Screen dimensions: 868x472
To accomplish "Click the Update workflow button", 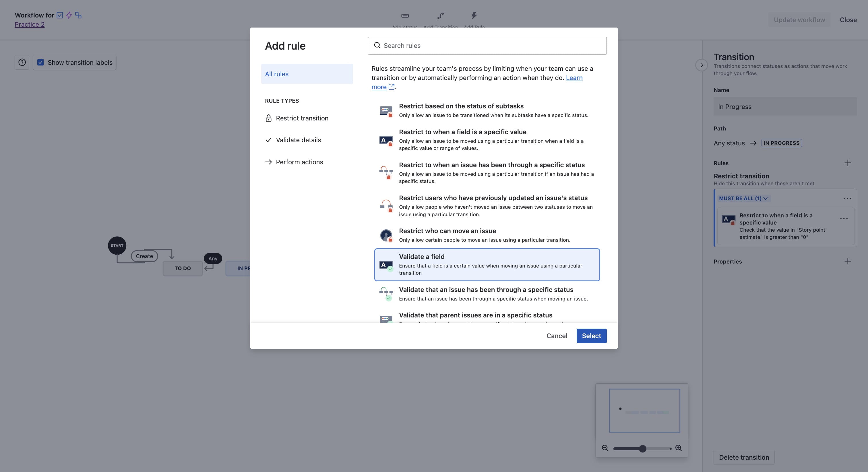I will coord(799,20).
